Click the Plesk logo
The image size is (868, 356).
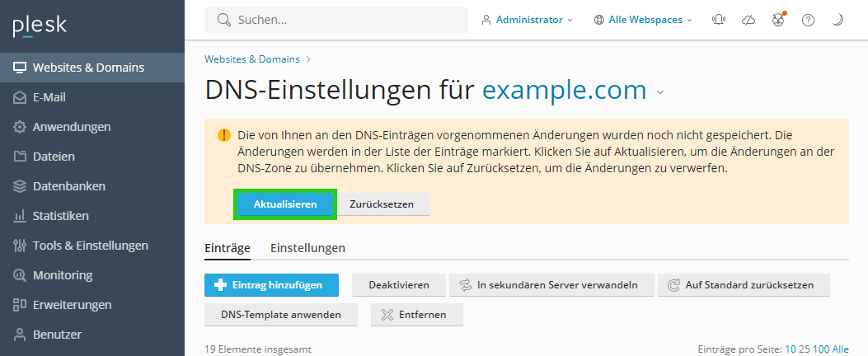click(x=40, y=26)
